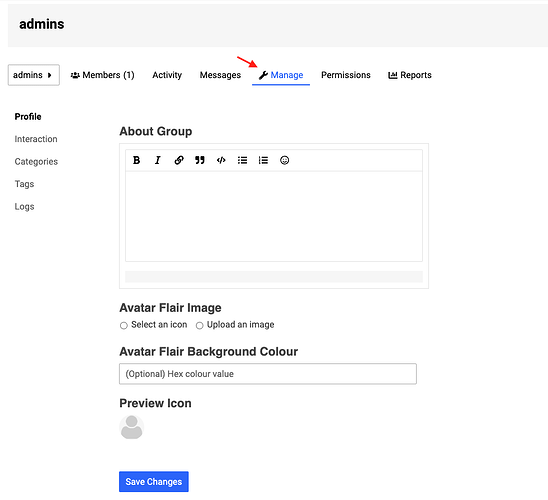Open the emoji picker in the toolbar
The width and height of the screenshot is (548, 500).
click(x=284, y=160)
